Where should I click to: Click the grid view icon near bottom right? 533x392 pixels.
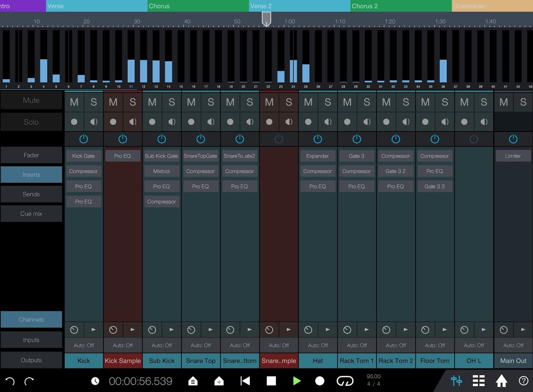pyautogui.click(x=479, y=381)
